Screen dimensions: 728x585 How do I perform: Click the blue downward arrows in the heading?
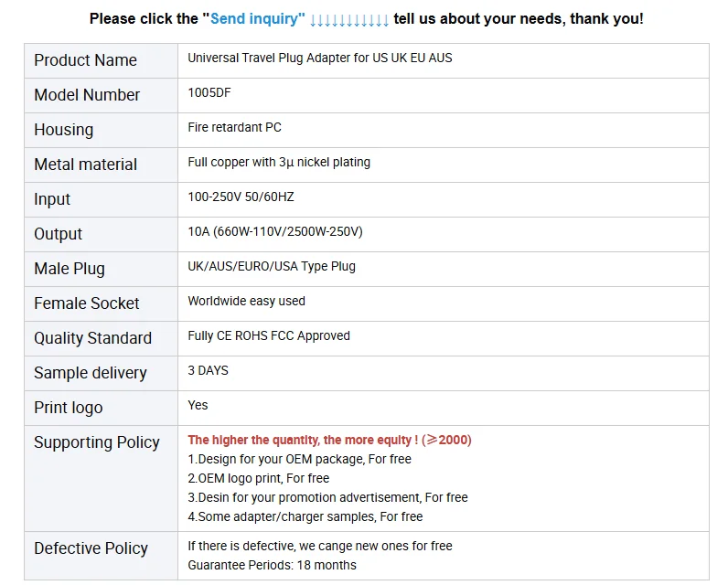[349, 20]
